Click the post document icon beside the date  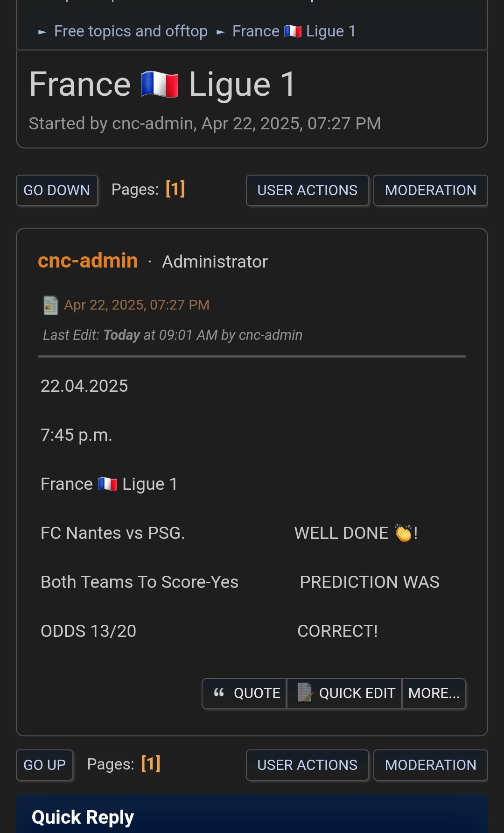point(50,305)
